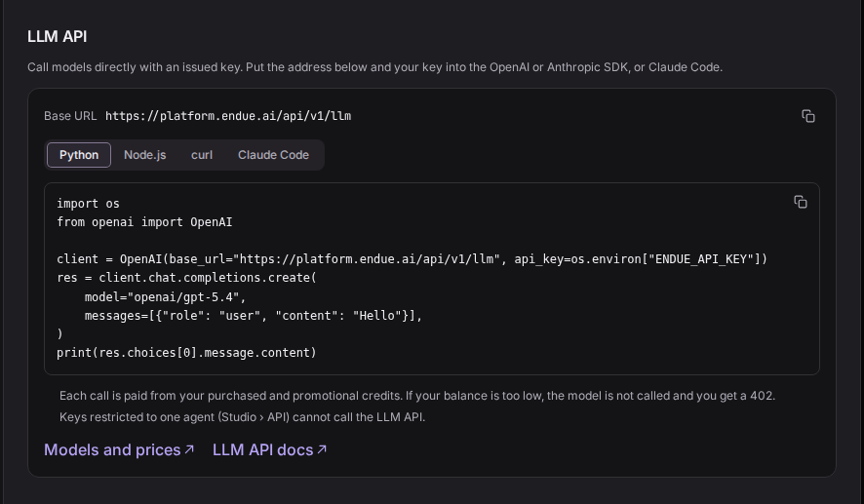Image resolution: width=864 pixels, height=504 pixels.
Task: Open the Claude Code tab
Action: click(x=273, y=155)
